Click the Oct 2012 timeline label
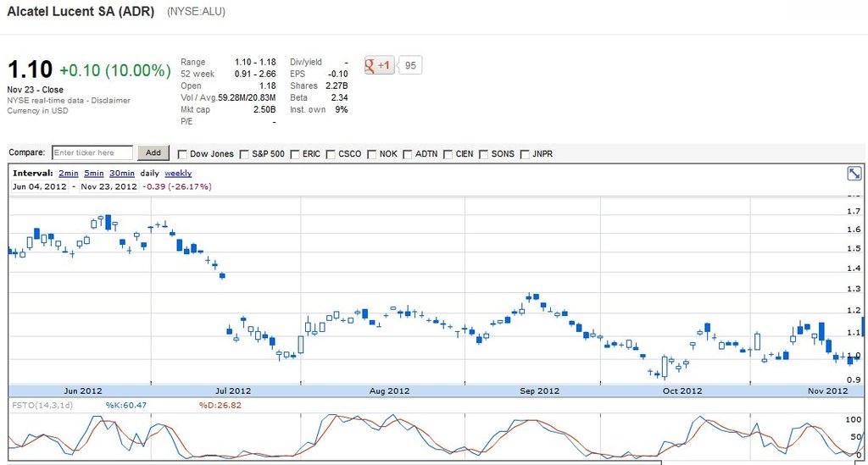 click(682, 390)
